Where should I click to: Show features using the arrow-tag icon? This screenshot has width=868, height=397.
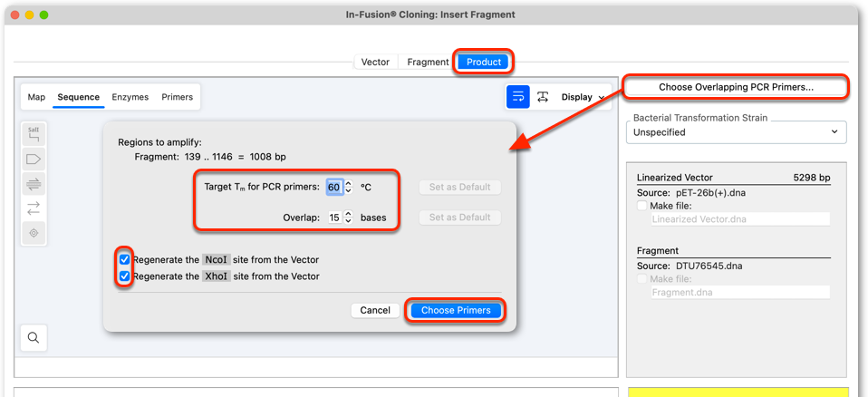tap(34, 160)
